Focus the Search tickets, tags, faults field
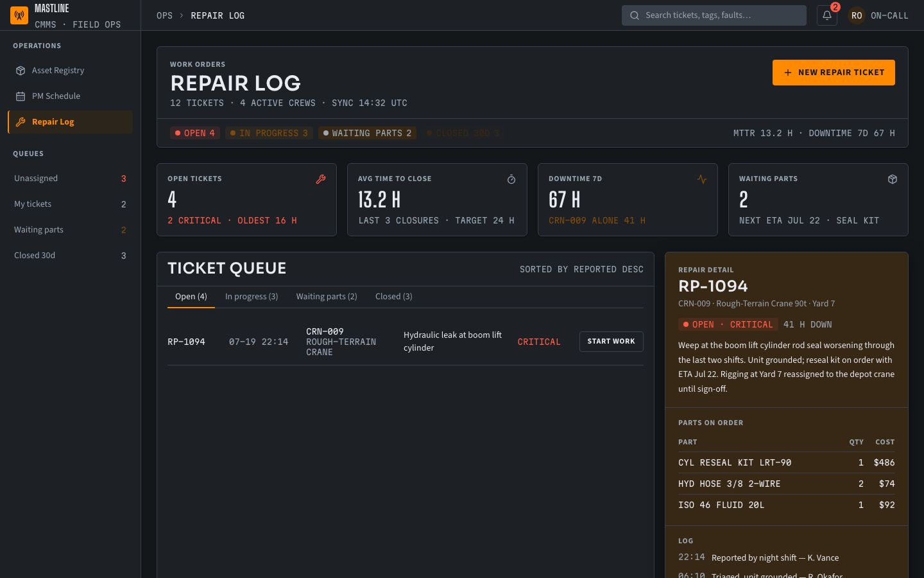 tap(714, 15)
